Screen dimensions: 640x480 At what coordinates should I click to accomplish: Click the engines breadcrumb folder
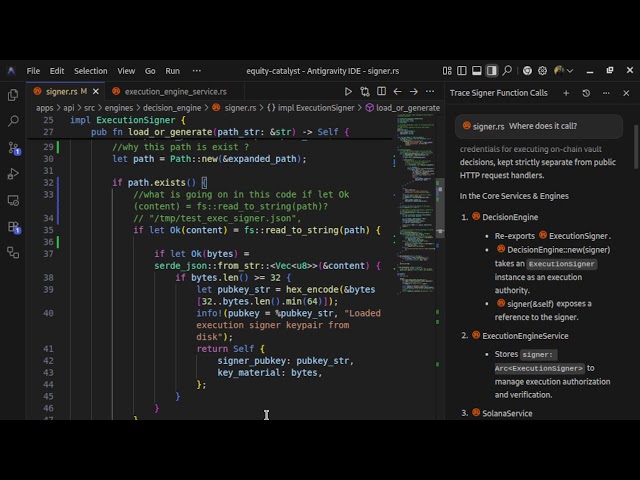[x=119, y=108]
